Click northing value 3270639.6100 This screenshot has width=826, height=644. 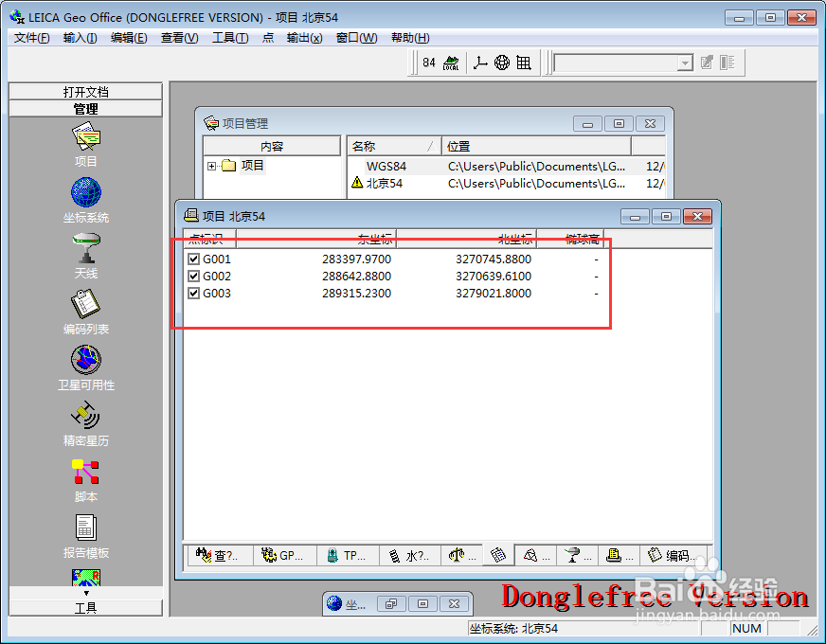point(494,276)
